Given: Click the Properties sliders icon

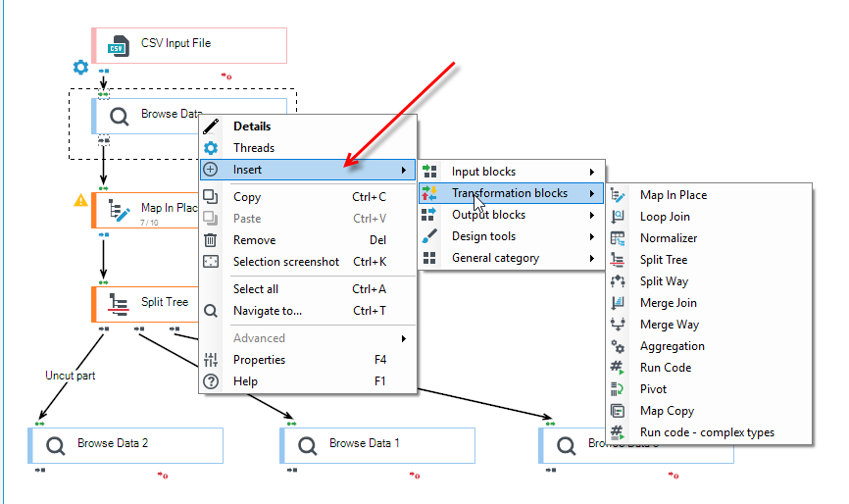Looking at the screenshot, I should coord(211,360).
